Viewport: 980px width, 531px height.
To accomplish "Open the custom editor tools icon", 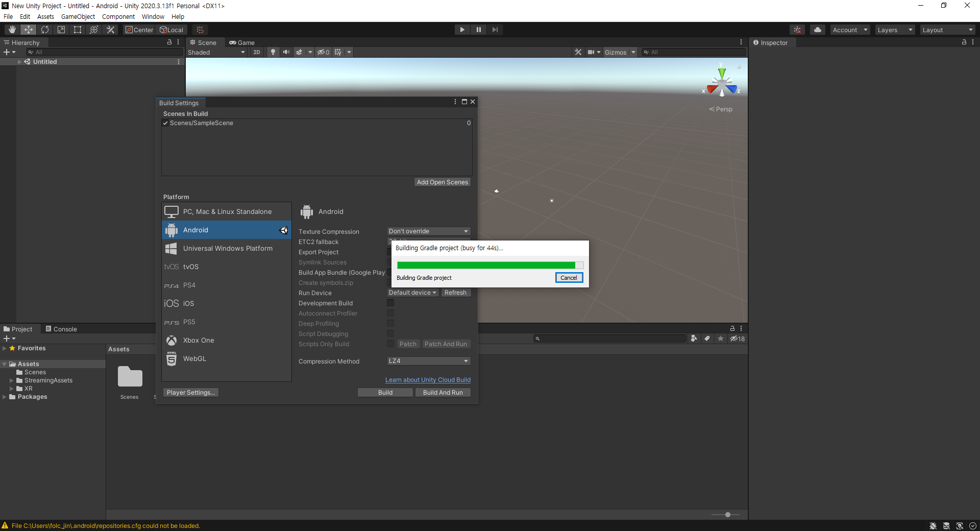I will [x=110, y=30].
